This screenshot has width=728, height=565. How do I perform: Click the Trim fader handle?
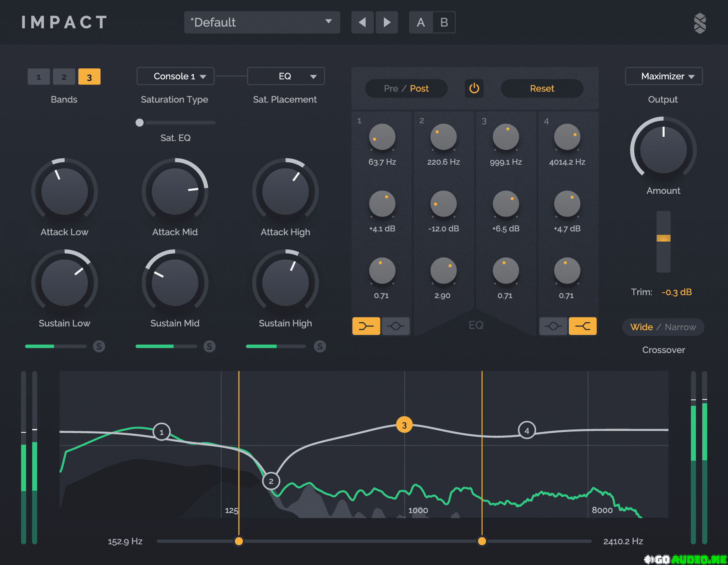coord(663,238)
